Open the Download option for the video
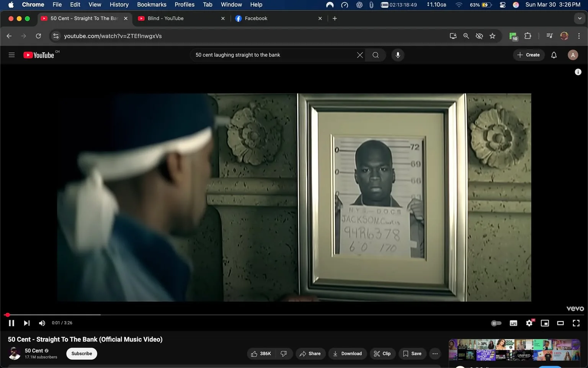The width and height of the screenshot is (588, 368). click(347, 353)
